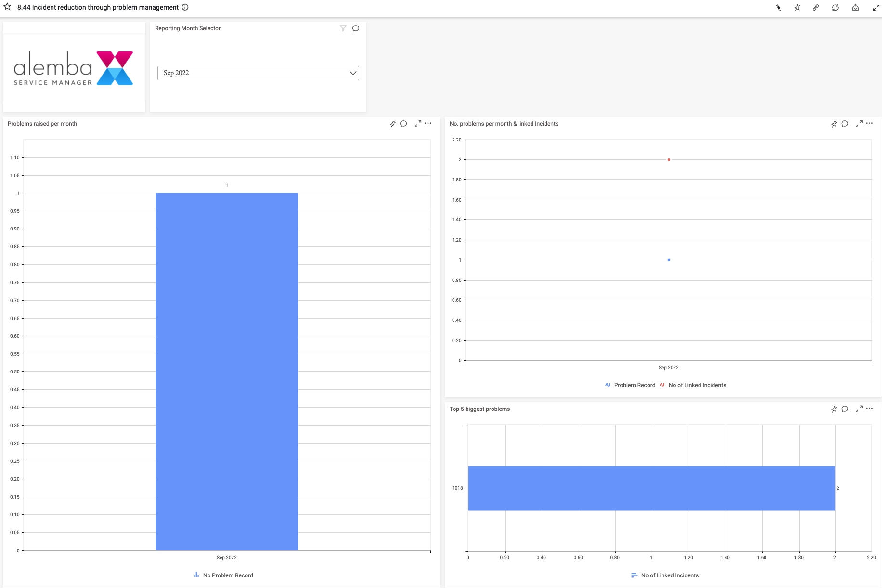Pin the Problems raised per month chart
Screen dimensions: 882x588
click(x=393, y=124)
